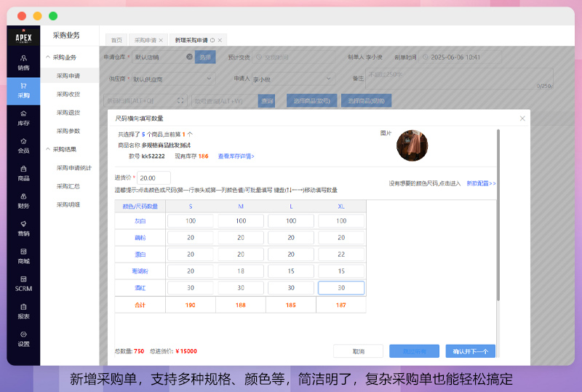
Task: Click the 选择商品(规格) button
Action: pyautogui.click(x=366, y=100)
